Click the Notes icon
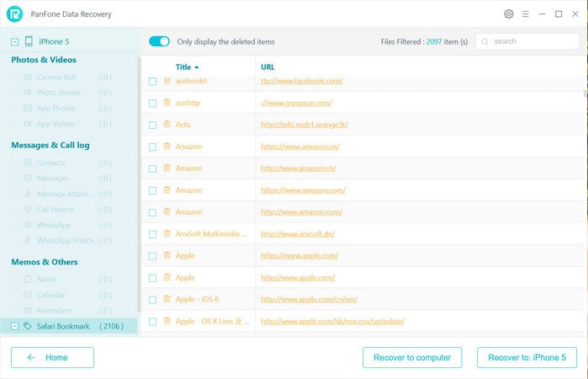 [28, 279]
